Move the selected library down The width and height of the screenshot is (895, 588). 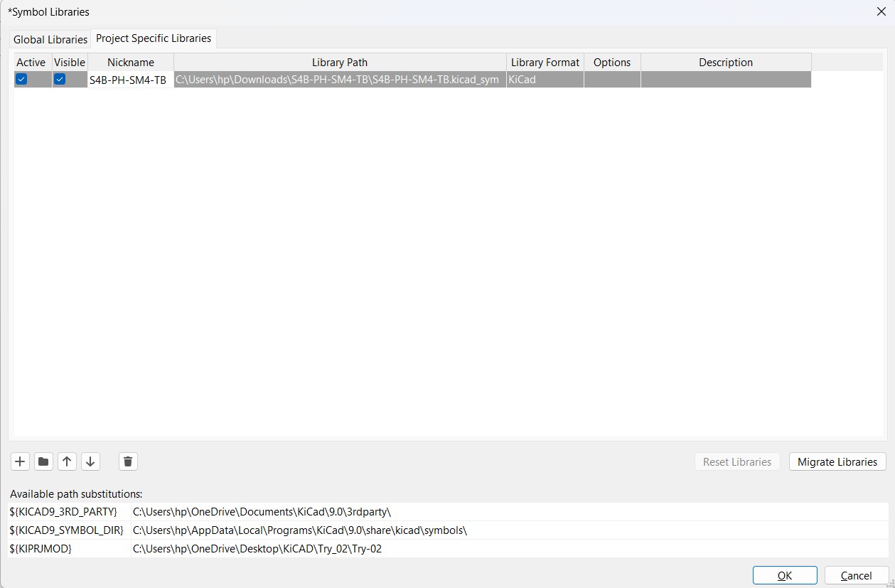90,461
